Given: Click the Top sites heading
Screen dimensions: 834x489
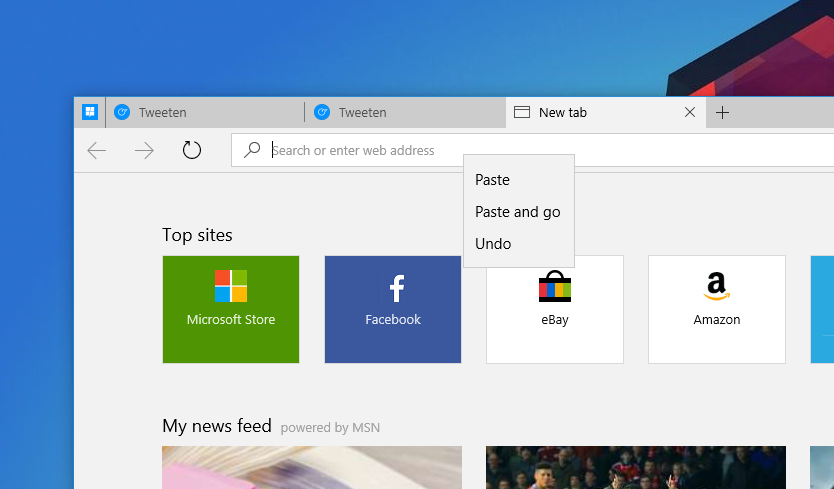Looking at the screenshot, I should (197, 235).
